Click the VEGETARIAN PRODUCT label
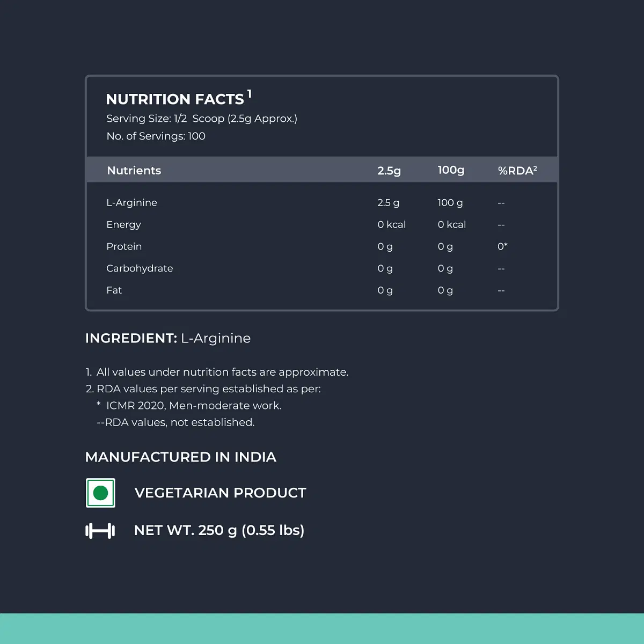Image resolution: width=644 pixels, height=644 pixels. [x=221, y=493]
